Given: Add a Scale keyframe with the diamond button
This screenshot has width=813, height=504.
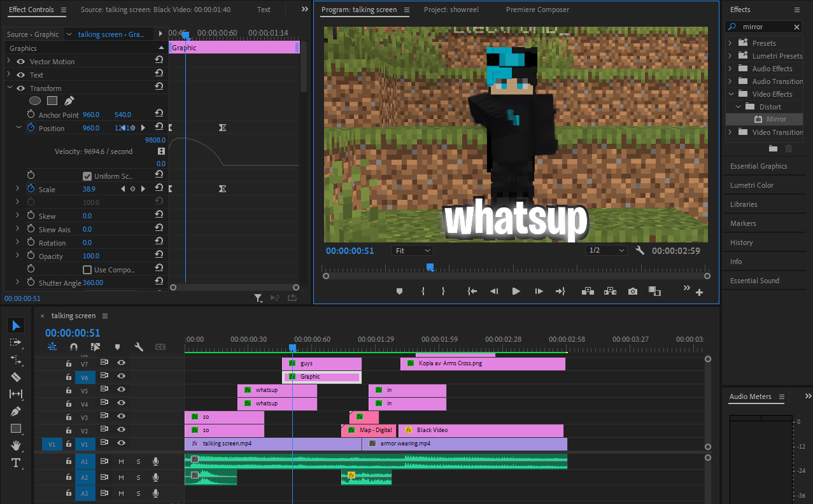Looking at the screenshot, I should click(132, 189).
